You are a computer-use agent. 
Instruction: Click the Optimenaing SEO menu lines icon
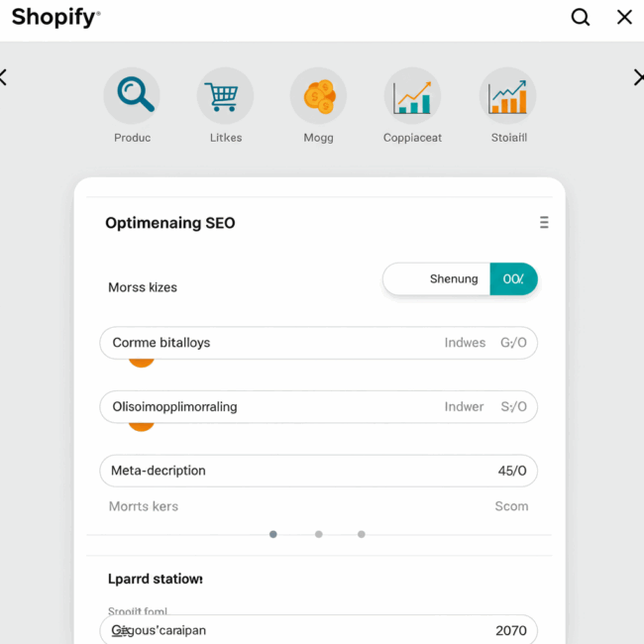pyautogui.click(x=543, y=223)
